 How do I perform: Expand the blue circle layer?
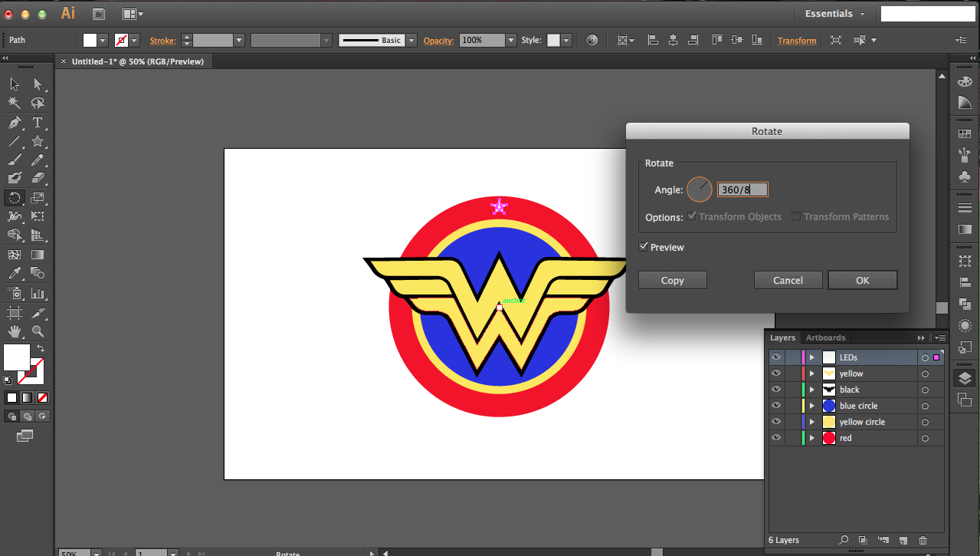[x=812, y=406]
